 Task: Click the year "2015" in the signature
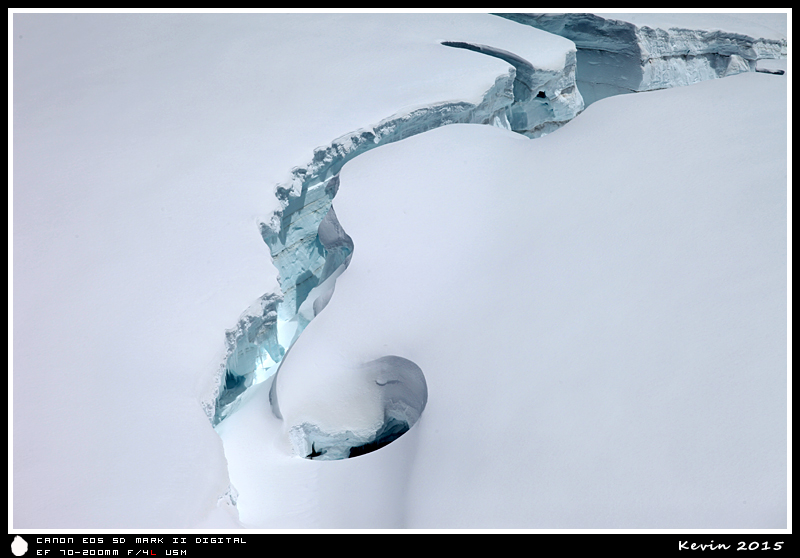point(759,545)
